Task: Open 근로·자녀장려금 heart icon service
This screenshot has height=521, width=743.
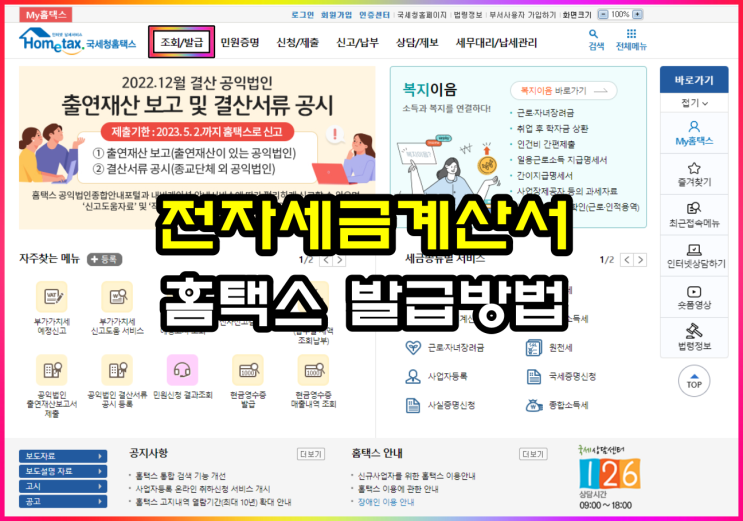Action: (445, 347)
